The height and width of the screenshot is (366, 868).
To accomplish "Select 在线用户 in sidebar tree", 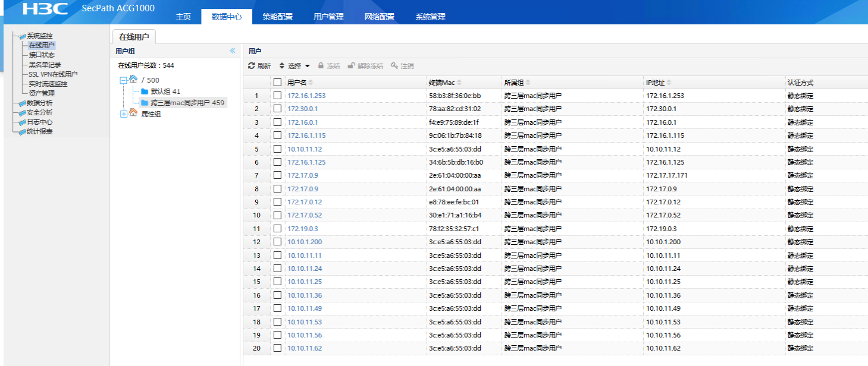I will [x=42, y=45].
